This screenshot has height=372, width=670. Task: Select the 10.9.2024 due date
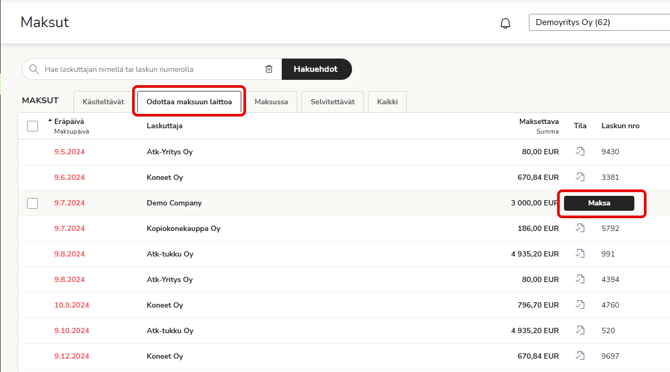tap(71, 305)
